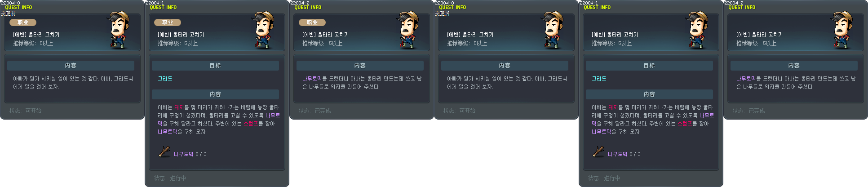The width and height of the screenshot is (868, 187).
Task: Select the 内容 header below the rightmost 그리드 link
Action: click(649, 94)
